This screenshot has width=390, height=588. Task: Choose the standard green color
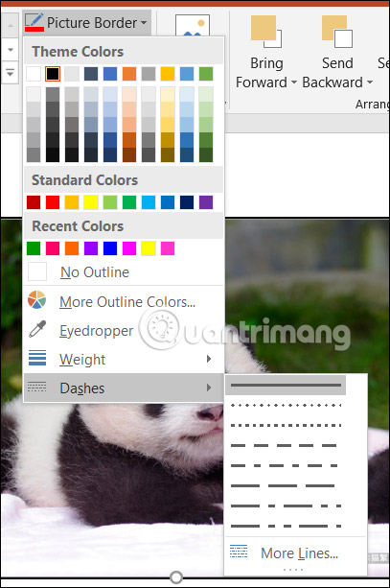click(x=129, y=202)
